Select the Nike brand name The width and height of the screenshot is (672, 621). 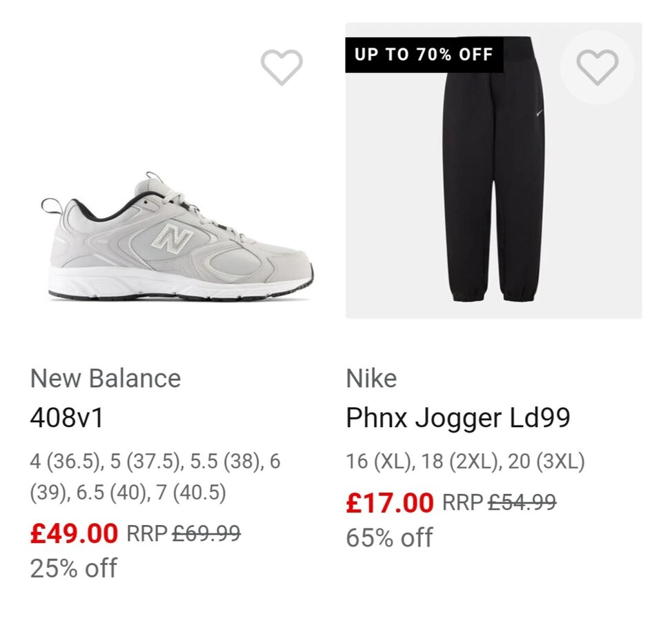click(x=371, y=378)
